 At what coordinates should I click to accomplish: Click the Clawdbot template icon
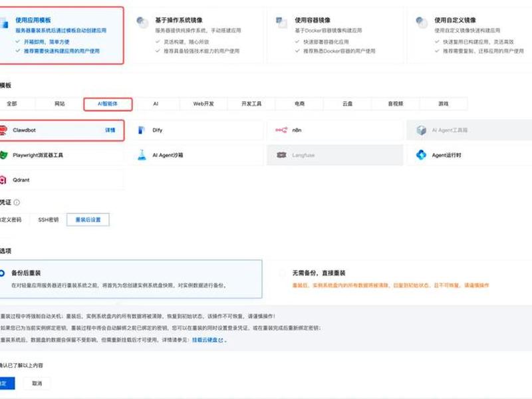pyautogui.click(x=3, y=130)
